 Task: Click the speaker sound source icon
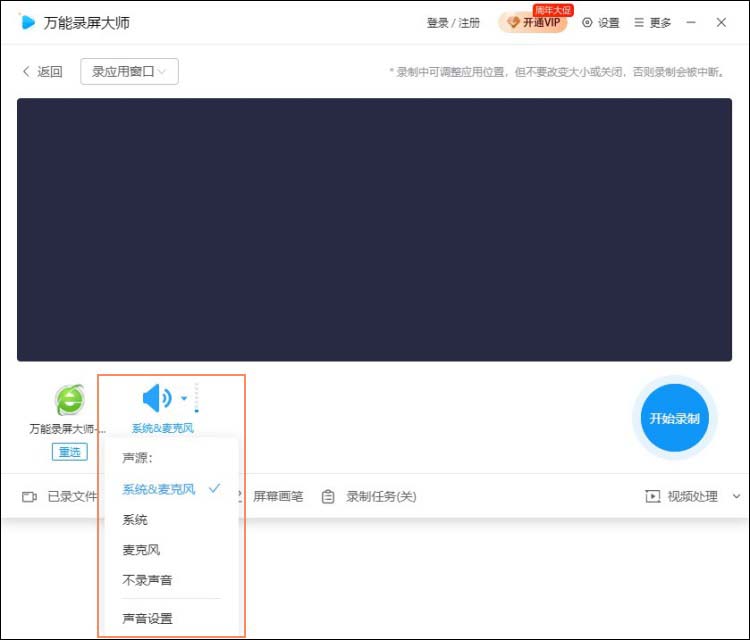(157, 398)
